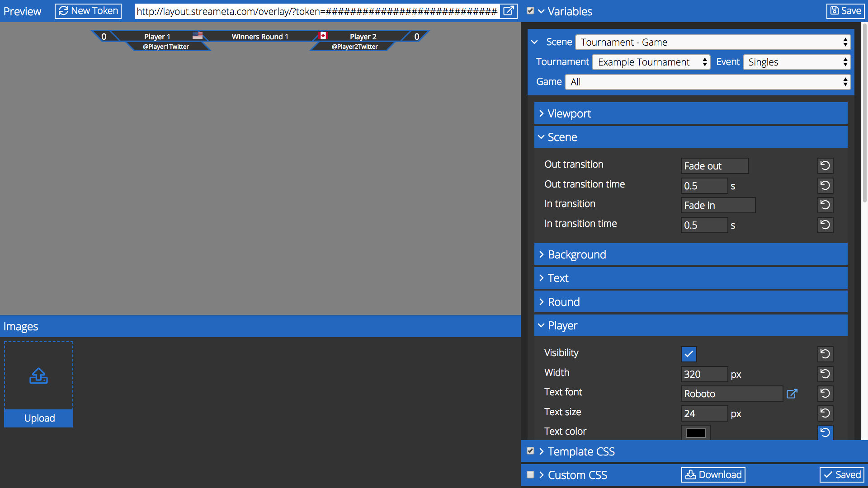The image size is (868, 488).
Task: Expand the Viewport section
Action: pyautogui.click(x=691, y=113)
